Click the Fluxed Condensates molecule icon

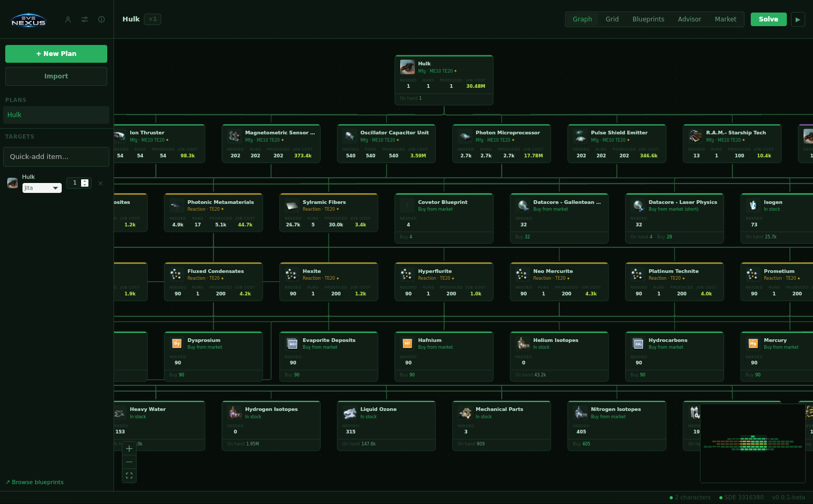(177, 274)
